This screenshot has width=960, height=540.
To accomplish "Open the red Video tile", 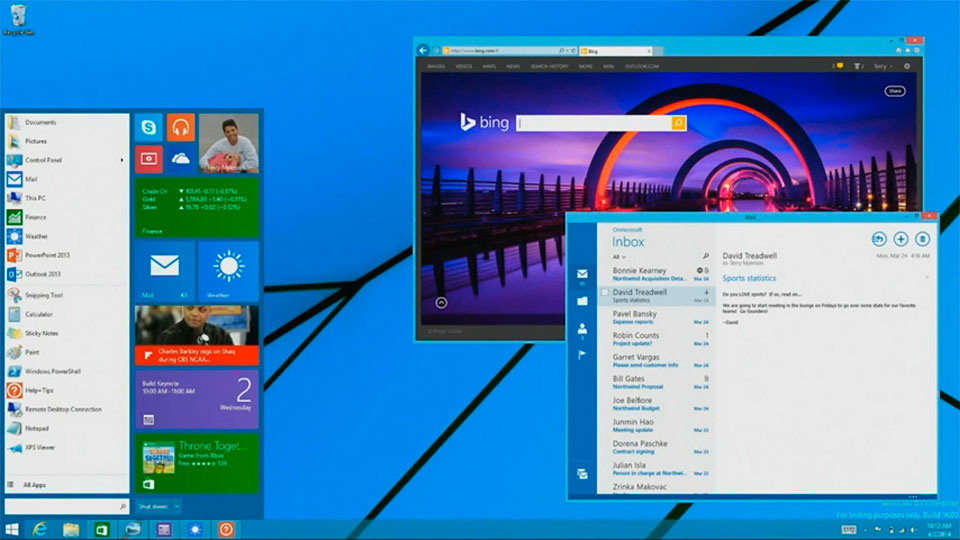I will coord(149,159).
